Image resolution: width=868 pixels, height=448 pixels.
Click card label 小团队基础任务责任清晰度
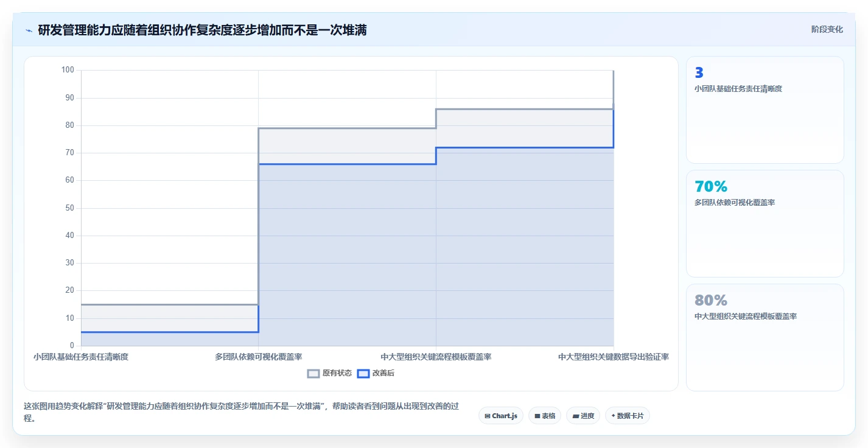(738, 89)
